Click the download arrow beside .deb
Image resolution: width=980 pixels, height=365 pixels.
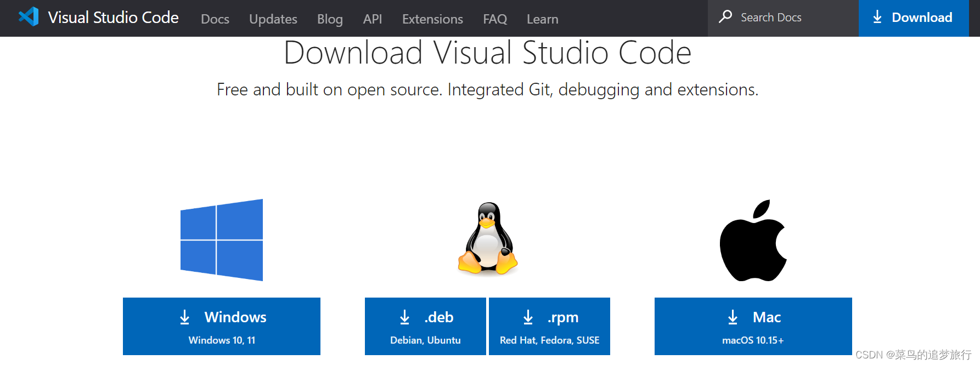405,317
